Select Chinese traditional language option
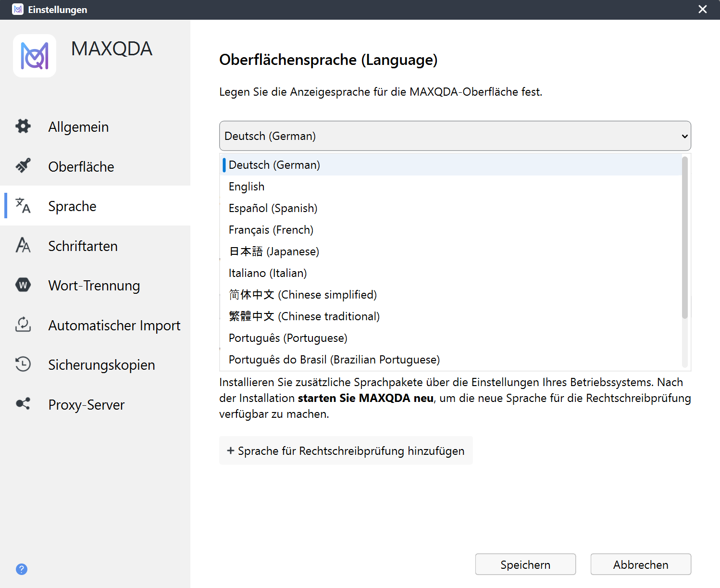This screenshot has height=588, width=720. coord(451,316)
